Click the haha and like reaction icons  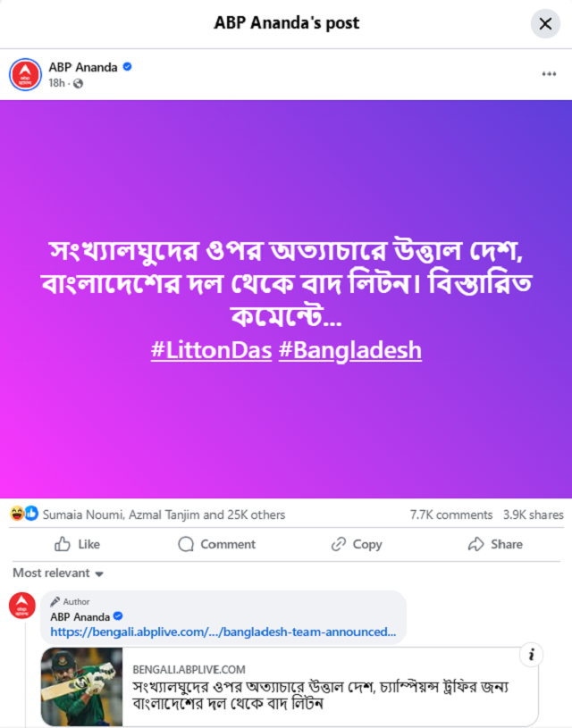[24, 514]
